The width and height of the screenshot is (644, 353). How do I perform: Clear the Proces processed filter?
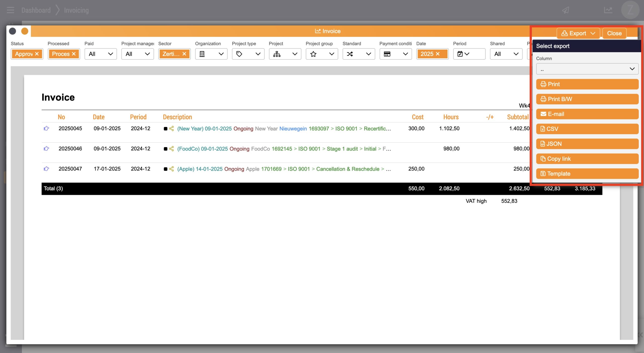pos(74,54)
